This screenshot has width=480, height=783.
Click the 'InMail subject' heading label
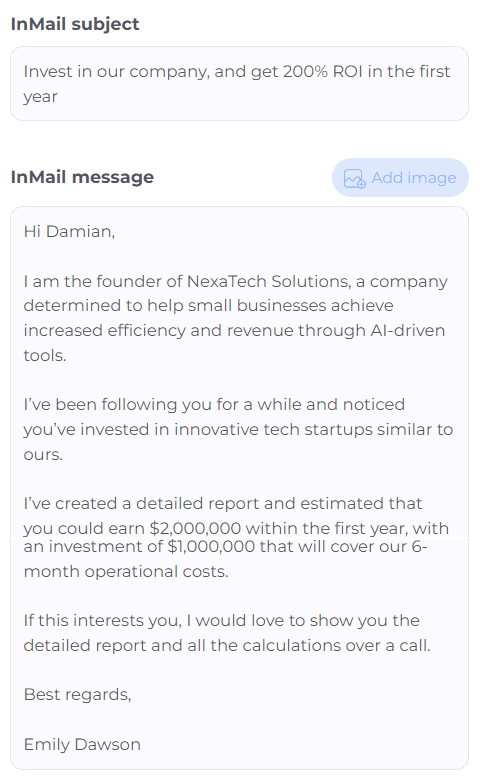pos(75,24)
